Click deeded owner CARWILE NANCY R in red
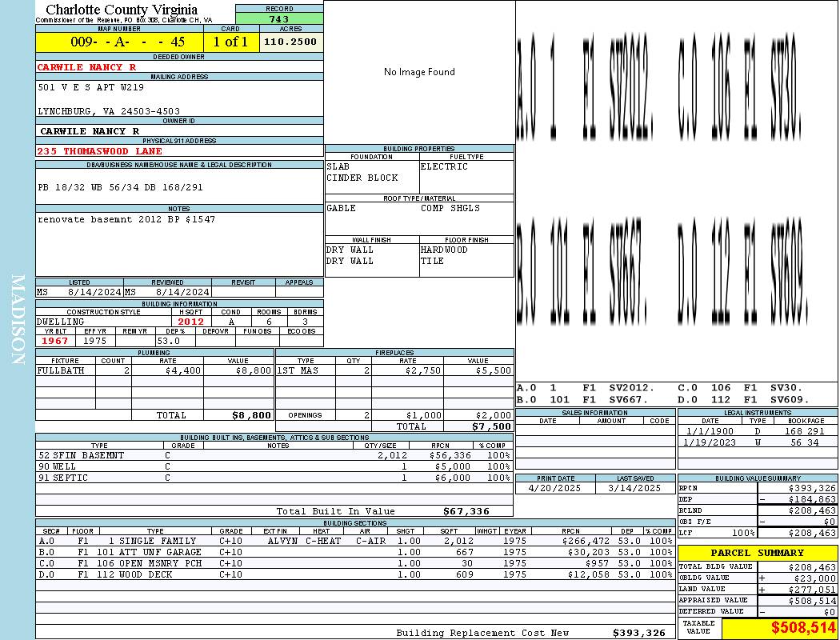The image size is (840, 640). 86,67
